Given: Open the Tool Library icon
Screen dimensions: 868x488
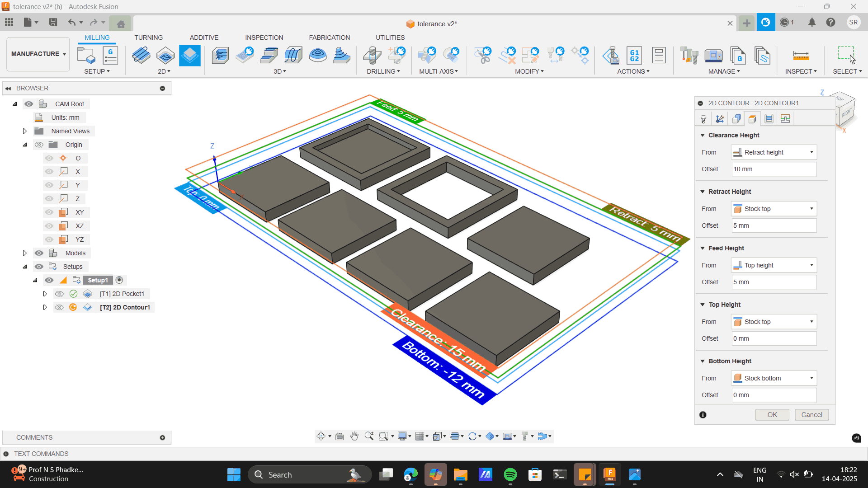Looking at the screenshot, I should coord(689,56).
